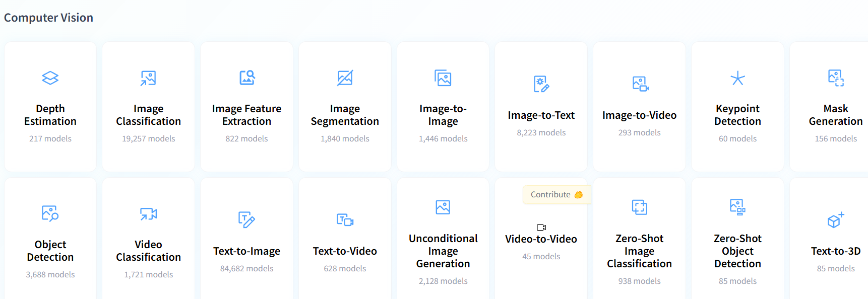Image resolution: width=868 pixels, height=299 pixels.
Task: Click the Image Segmentation icon
Action: pos(345,78)
